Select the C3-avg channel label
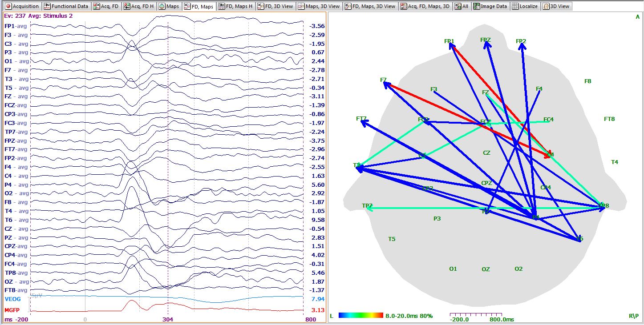The height and width of the screenshot is (325, 644). tap(16, 44)
